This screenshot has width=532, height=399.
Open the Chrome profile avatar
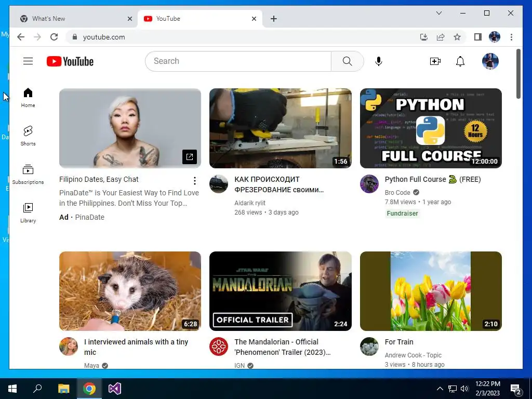tap(495, 37)
